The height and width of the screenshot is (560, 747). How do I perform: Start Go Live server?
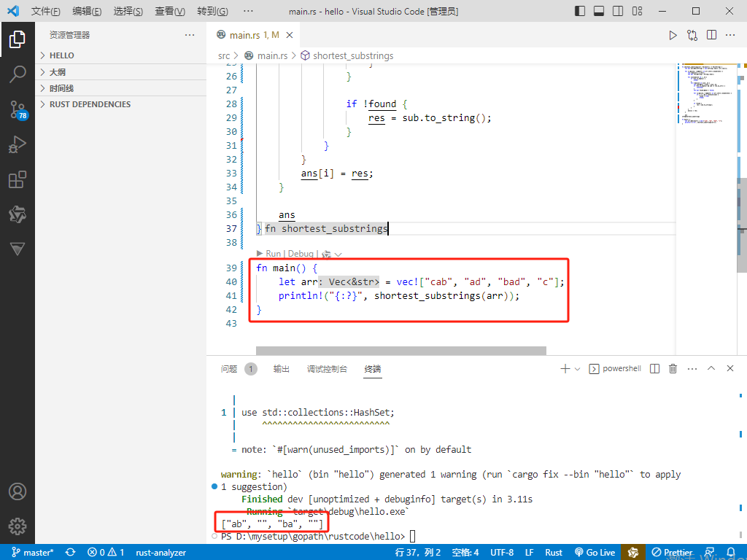(x=595, y=553)
